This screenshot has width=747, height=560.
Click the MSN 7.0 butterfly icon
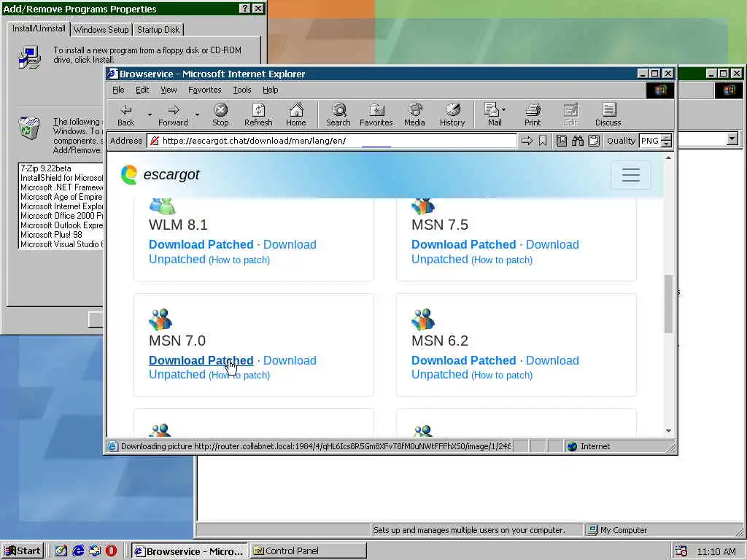(x=160, y=319)
